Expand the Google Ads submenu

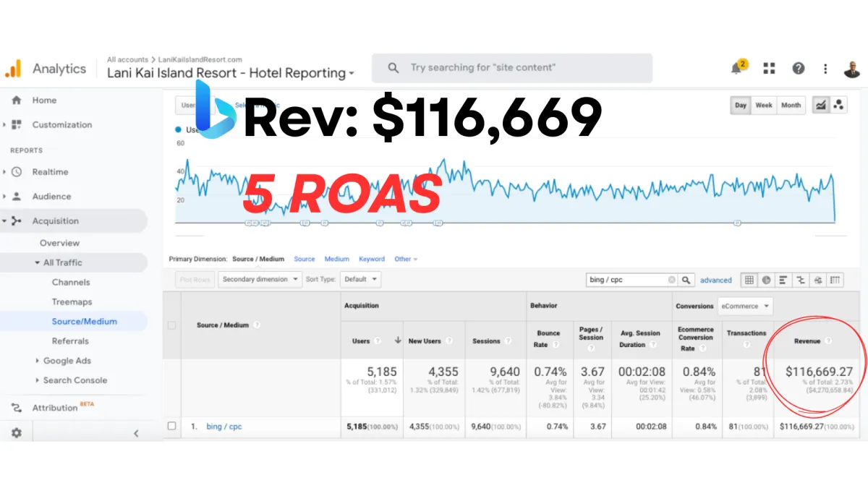pyautogui.click(x=38, y=361)
